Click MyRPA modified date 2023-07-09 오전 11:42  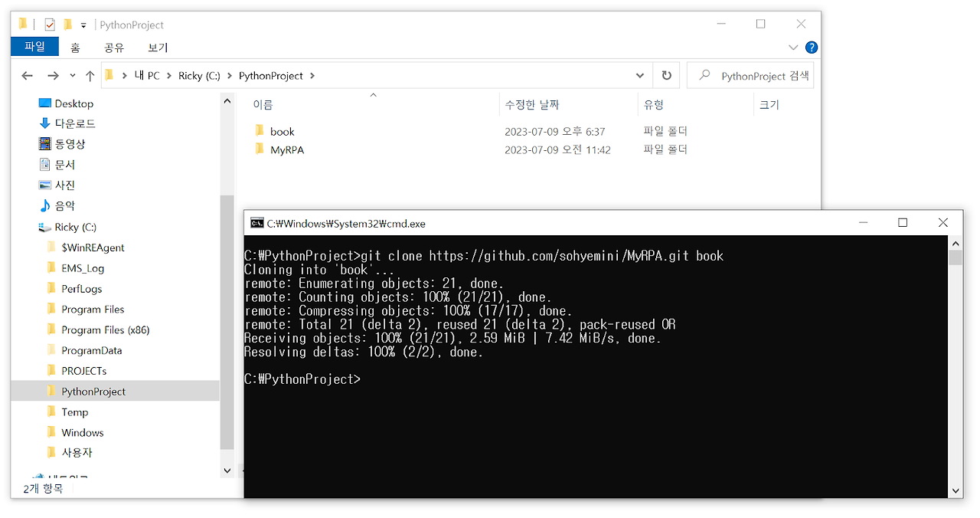click(557, 150)
